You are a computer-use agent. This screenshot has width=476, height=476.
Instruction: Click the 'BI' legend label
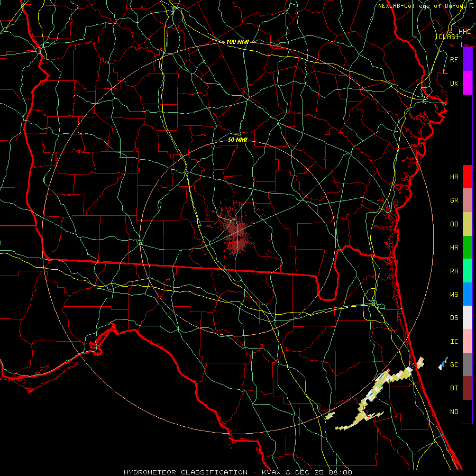coord(454,388)
